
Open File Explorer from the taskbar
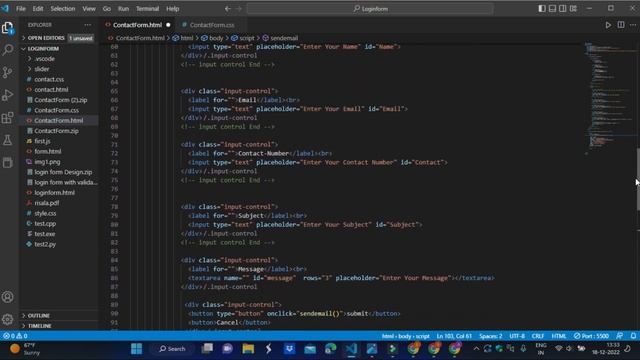tap(248, 349)
